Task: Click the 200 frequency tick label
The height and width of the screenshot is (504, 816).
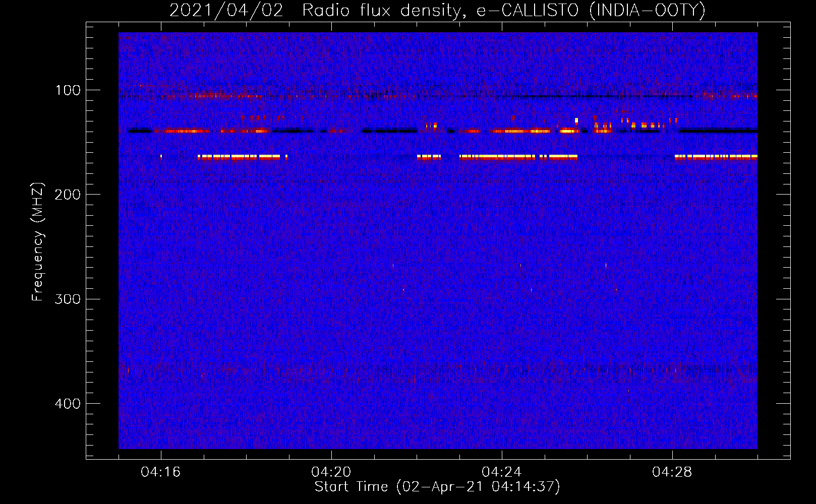Action: (x=68, y=195)
